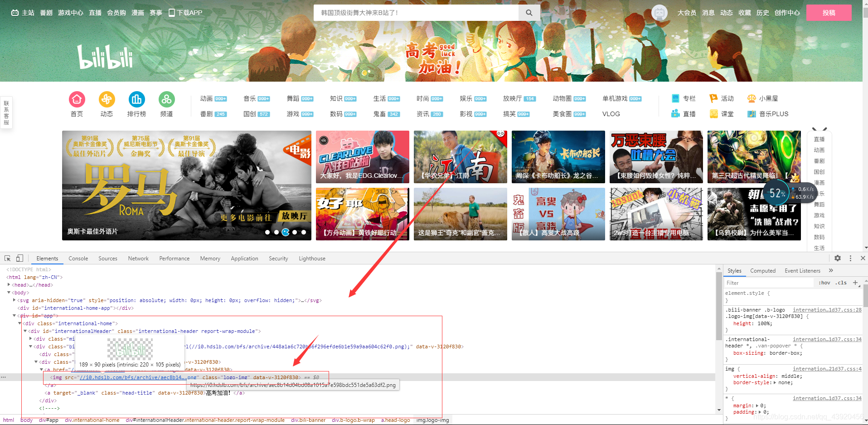
Task: Jump to 番剧 in side navigation
Action: [x=819, y=161]
